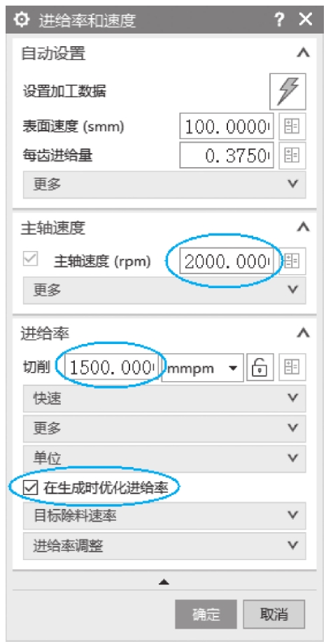Click the gear icon in the dialog title

tap(22, 20)
